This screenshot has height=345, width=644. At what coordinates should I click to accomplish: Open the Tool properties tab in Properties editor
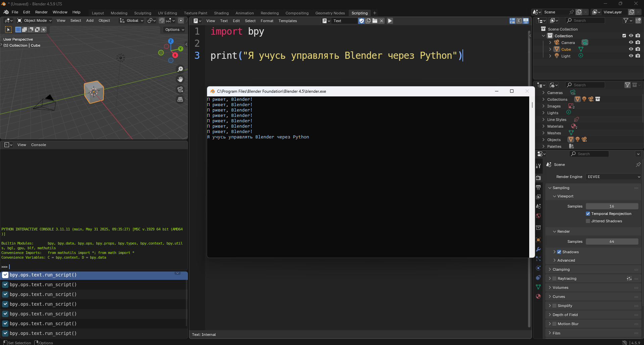click(x=538, y=166)
